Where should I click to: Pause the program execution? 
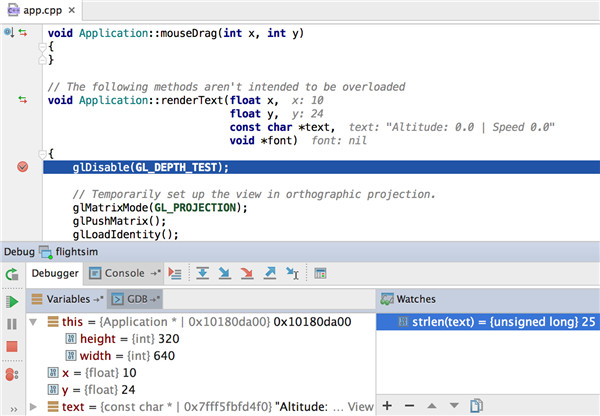coord(12,324)
